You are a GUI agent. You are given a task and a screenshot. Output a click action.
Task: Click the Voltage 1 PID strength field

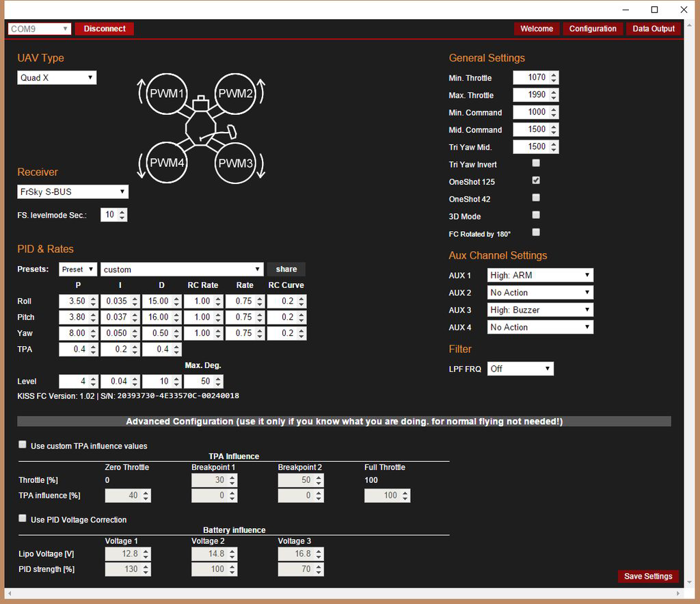[x=128, y=570]
